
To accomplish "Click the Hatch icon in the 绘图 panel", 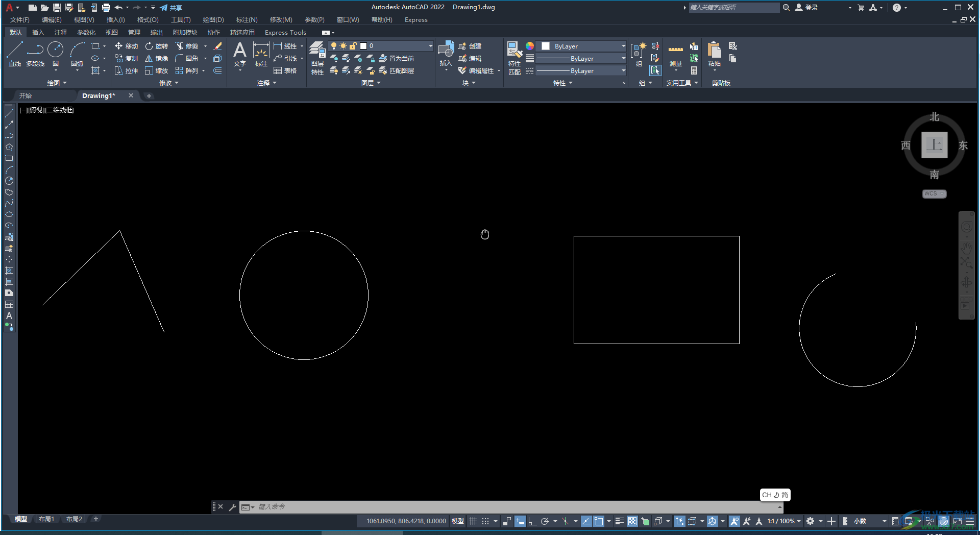I will point(95,70).
